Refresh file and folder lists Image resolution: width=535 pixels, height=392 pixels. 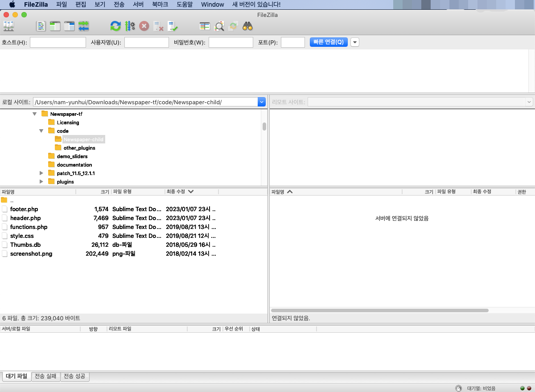coord(115,26)
